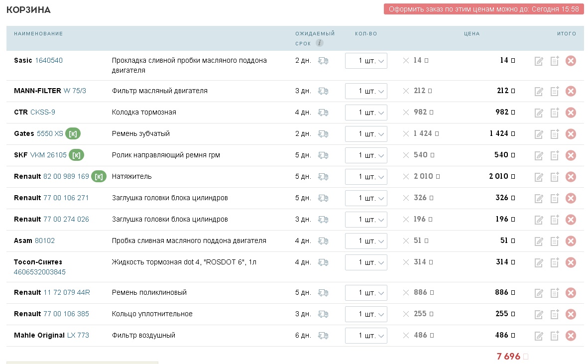Click the Итого column header
588x364 pixels.
coord(566,34)
